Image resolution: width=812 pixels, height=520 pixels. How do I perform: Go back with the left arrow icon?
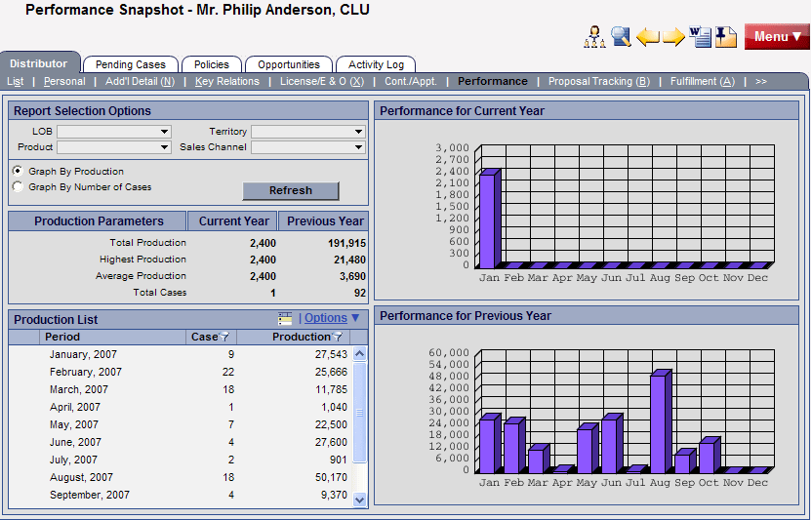[648, 37]
